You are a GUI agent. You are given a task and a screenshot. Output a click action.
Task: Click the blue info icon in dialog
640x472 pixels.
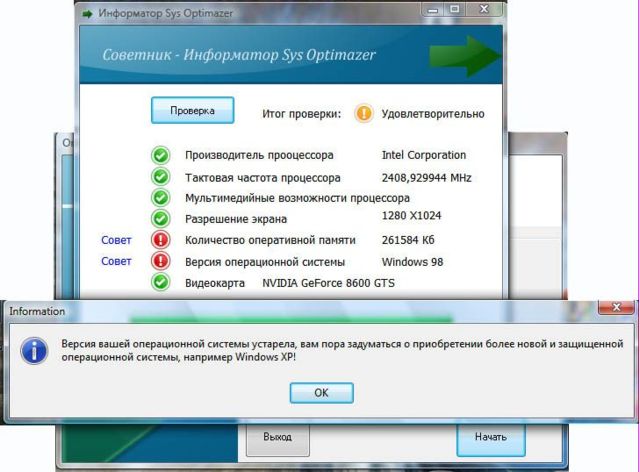coord(34,350)
